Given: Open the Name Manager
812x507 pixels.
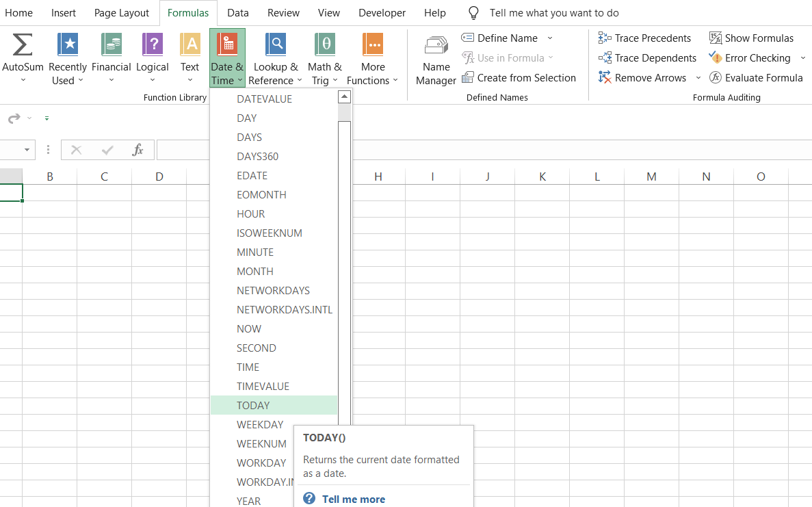Looking at the screenshot, I should pos(436,60).
